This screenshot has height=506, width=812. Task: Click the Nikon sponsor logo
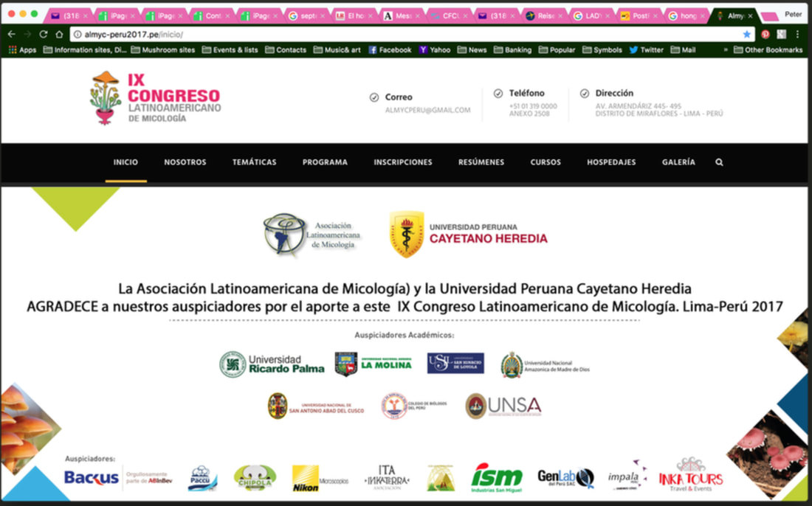tap(320, 478)
